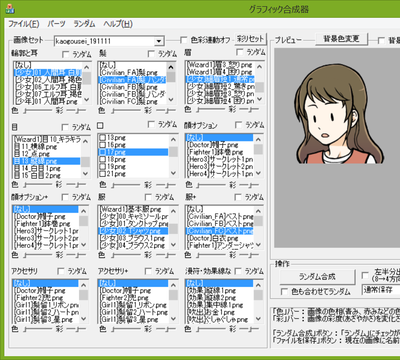Viewport: 400px width, 360px height.
Task: Check 色も合わせてランダム option
Action: (284, 292)
